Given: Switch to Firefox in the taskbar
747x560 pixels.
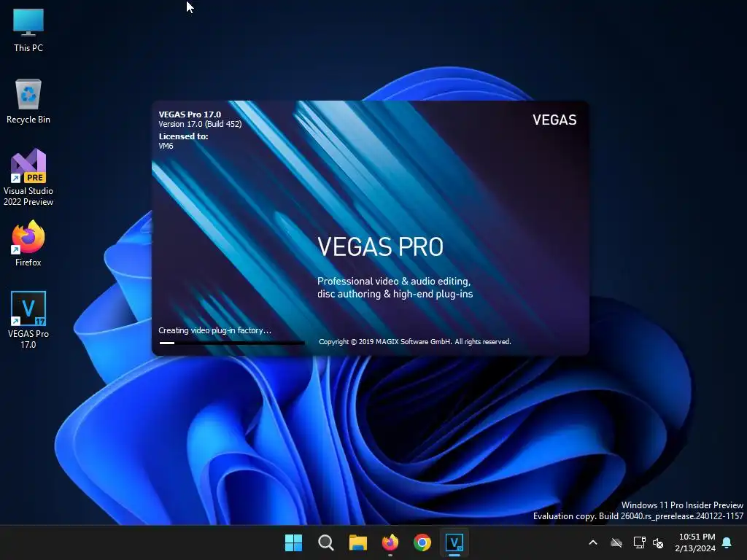Looking at the screenshot, I should tap(390, 542).
